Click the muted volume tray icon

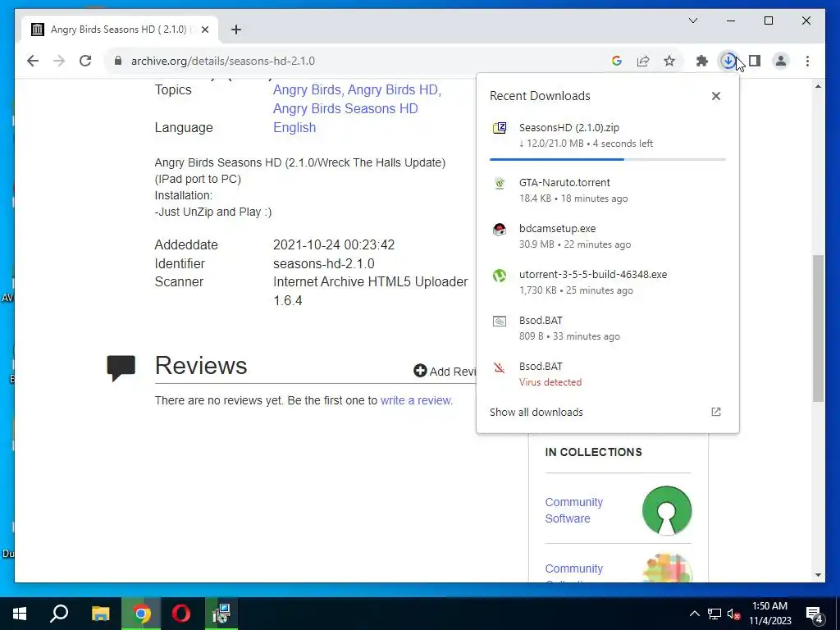(x=734, y=614)
